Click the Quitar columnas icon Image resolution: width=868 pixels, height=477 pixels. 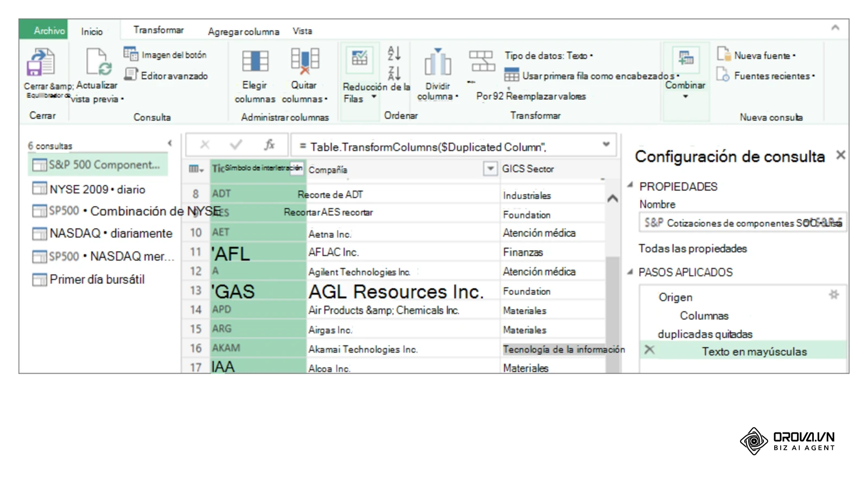305,61
